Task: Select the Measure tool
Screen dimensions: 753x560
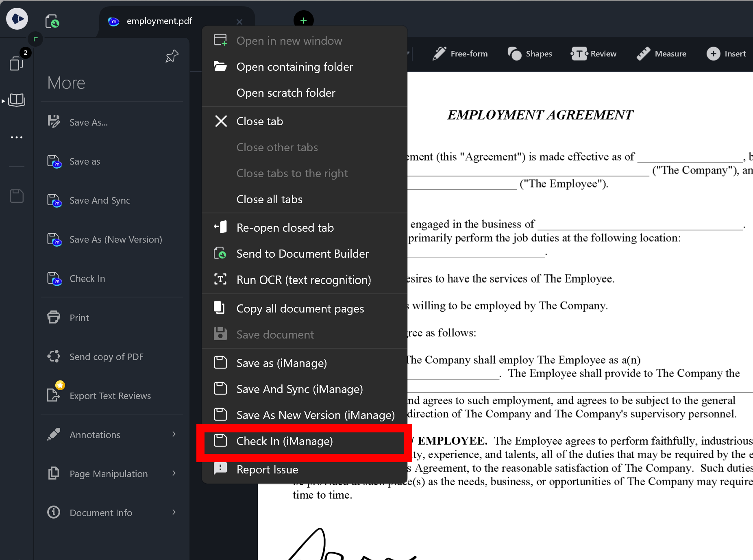Action: 661,53
